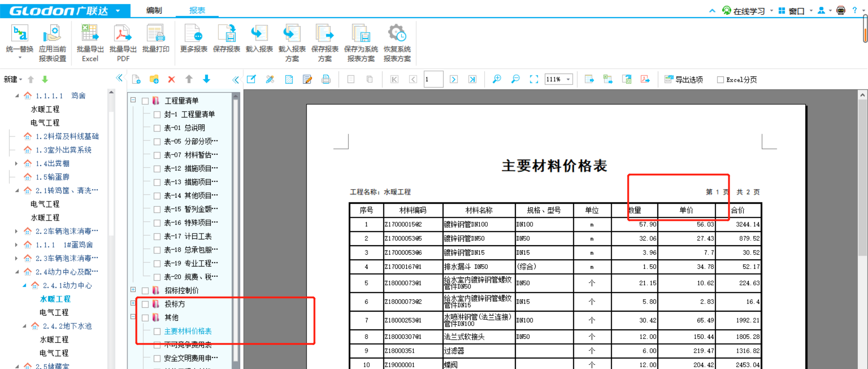The image size is (868, 369).
Task: Open 更多报表
Action: coord(193,39)
